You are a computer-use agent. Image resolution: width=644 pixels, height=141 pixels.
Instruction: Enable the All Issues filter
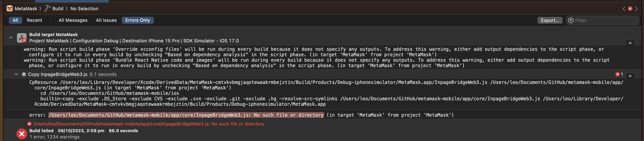click(x=106, y=20)
